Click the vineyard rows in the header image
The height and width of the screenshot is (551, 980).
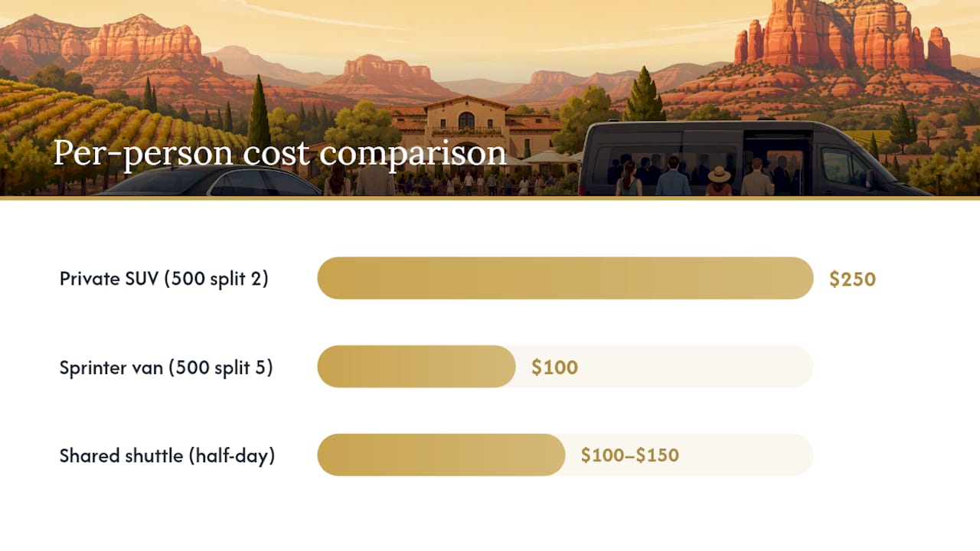[x=92, y=122]
